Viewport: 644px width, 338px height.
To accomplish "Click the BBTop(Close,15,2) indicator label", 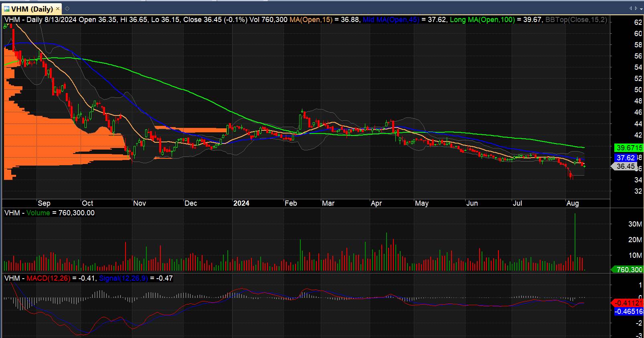I will point(576,20).
